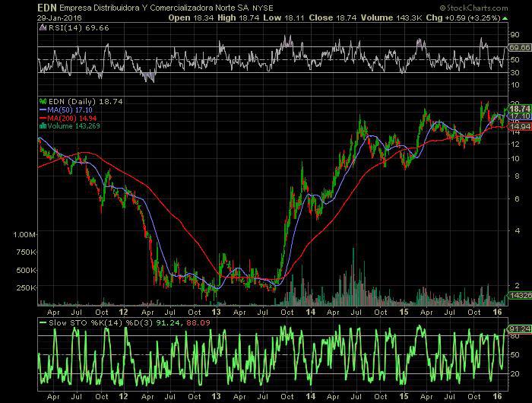Click the candlestick icon next to EDN (Daily)

click(x=43, y=101)
